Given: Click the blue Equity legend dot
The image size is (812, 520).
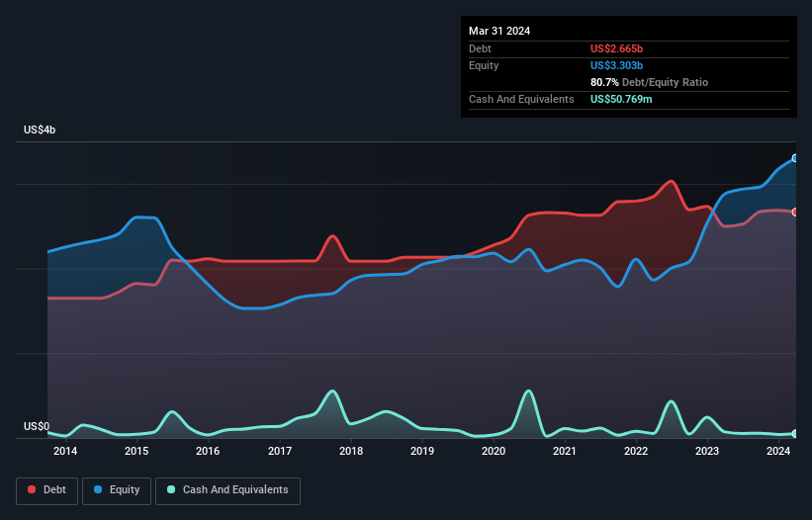Looking at the screenshot, I should click(x=98, y=489).
